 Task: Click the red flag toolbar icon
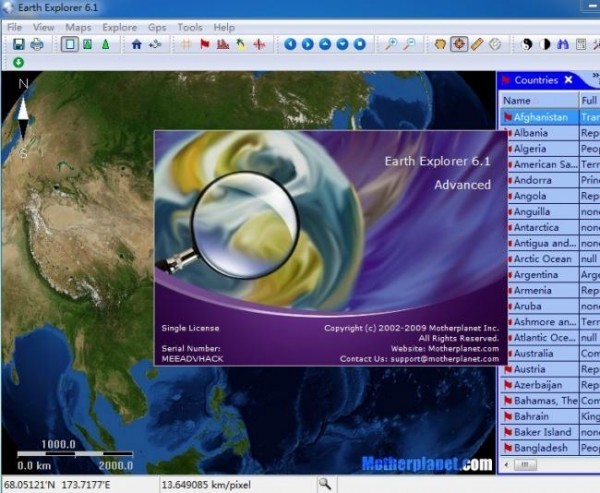tap(205, 44)
